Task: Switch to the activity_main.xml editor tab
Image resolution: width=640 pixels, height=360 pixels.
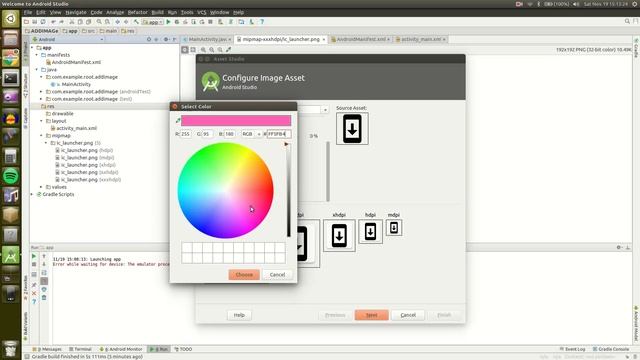Action: click(421, 39)
